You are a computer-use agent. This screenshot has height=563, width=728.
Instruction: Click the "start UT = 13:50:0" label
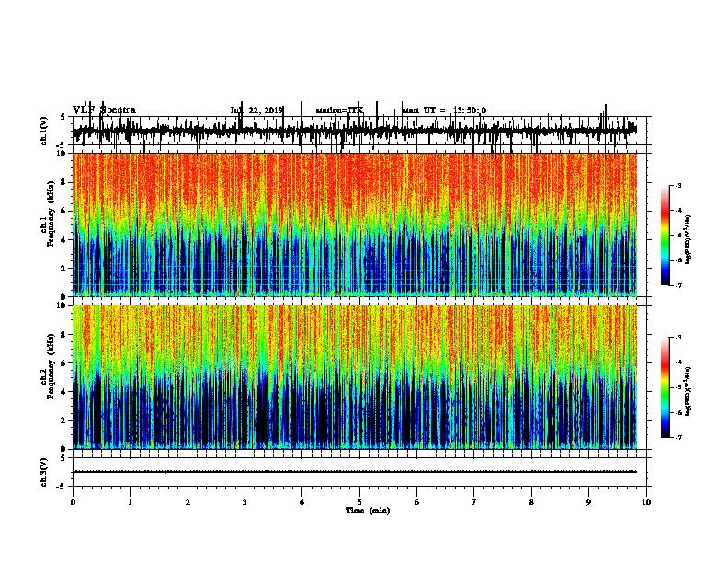click(x=444, y=110)
